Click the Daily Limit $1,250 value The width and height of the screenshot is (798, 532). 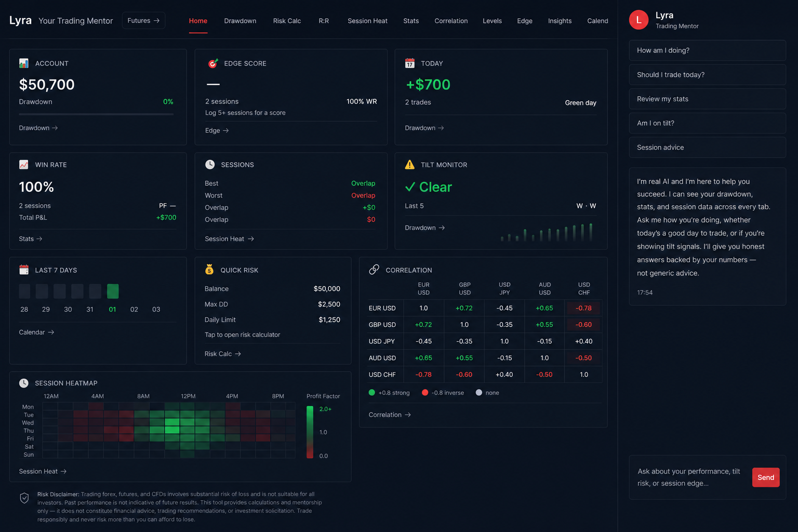coord(329,320)
